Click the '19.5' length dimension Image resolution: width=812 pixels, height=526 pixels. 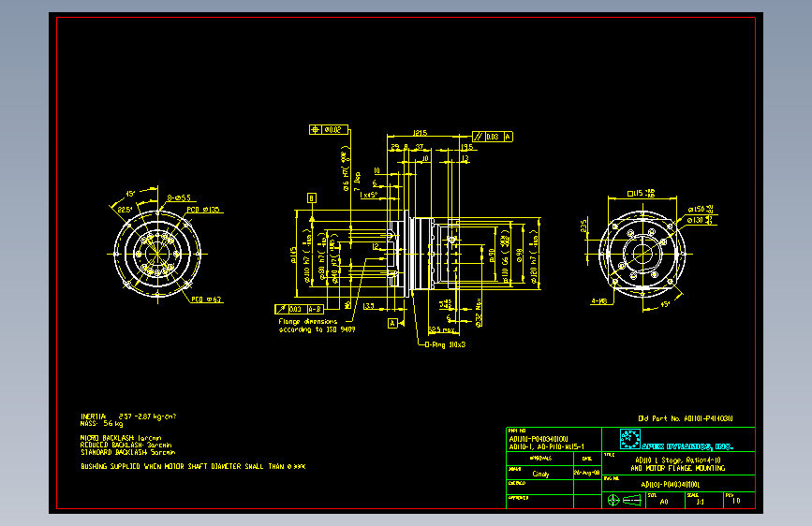[x=466, y=147]
